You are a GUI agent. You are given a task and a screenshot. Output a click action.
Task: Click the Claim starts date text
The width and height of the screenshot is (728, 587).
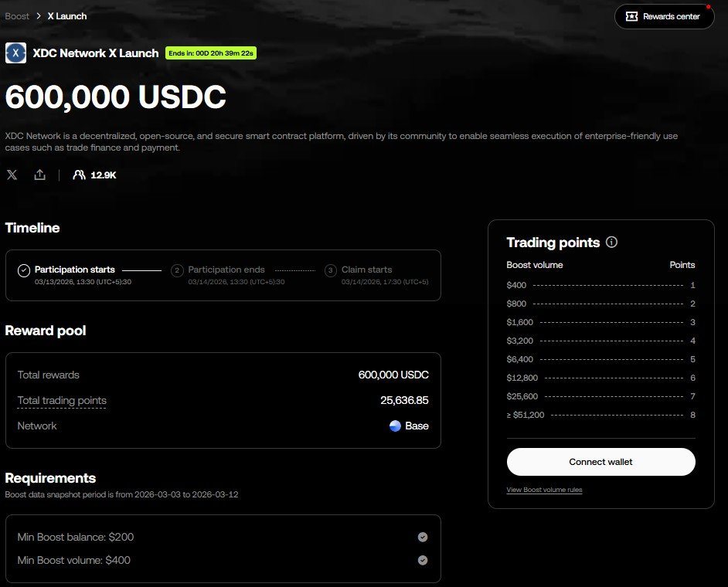[x=385, y=282]
